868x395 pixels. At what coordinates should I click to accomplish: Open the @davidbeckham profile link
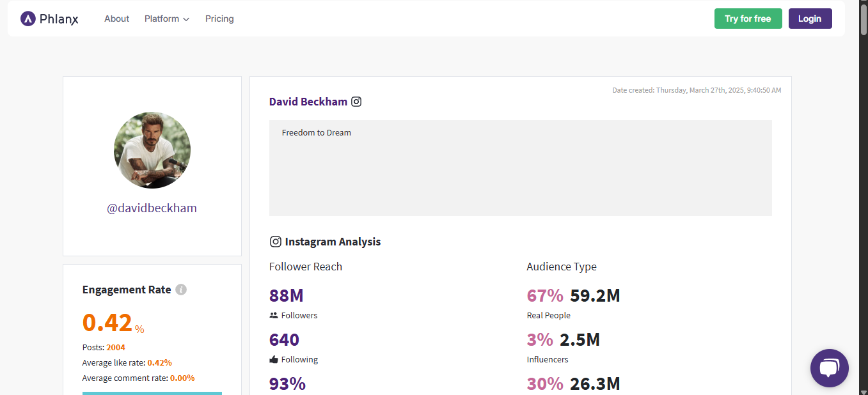click(x=152, y=208)
